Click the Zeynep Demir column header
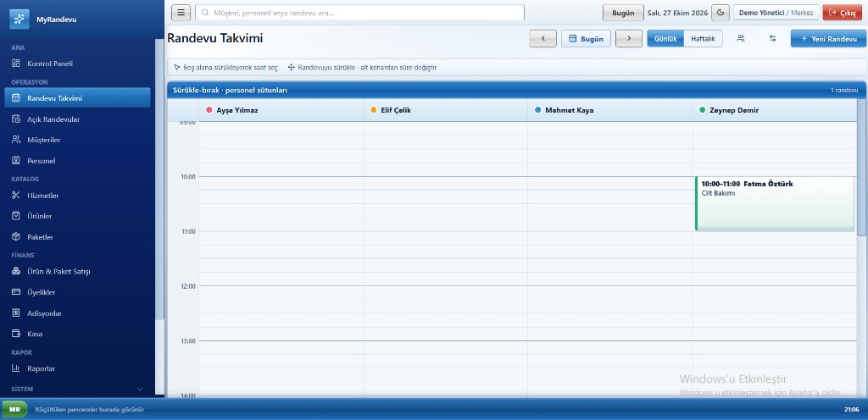The image size is (868, 420). click(x=775, y=110)
